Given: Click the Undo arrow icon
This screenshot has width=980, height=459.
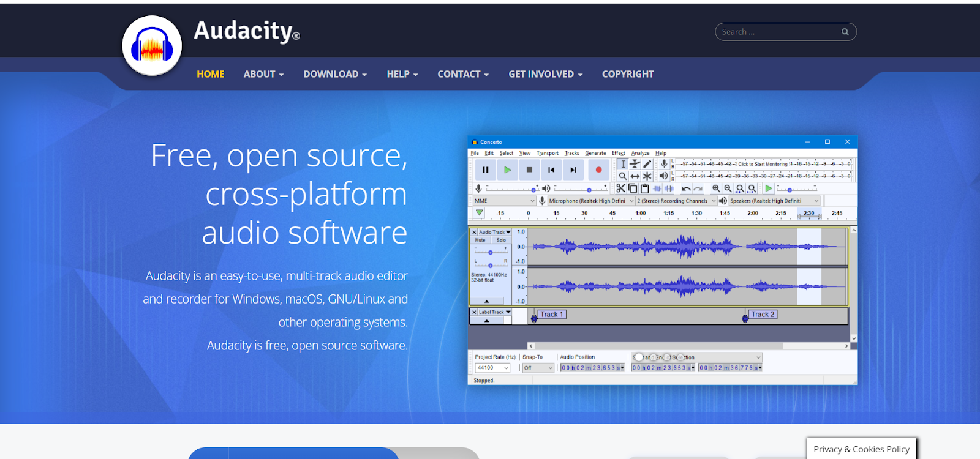Looking at the screenshot, I should coord(686,188).
